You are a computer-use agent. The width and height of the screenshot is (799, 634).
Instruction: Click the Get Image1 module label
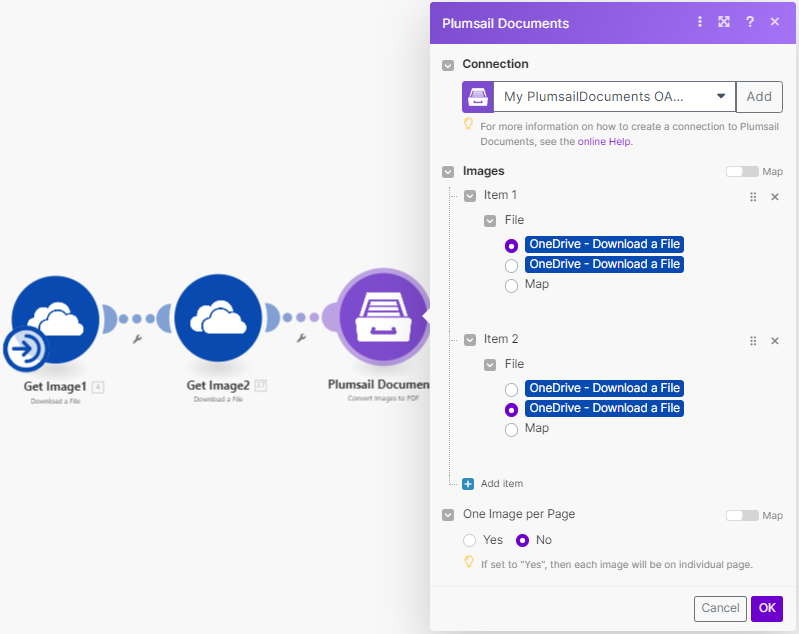pos(55,386)
